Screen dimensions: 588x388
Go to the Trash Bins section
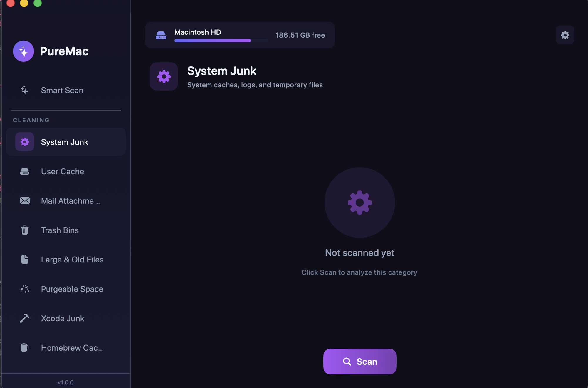pyautogui.click(x=60, y=230)
